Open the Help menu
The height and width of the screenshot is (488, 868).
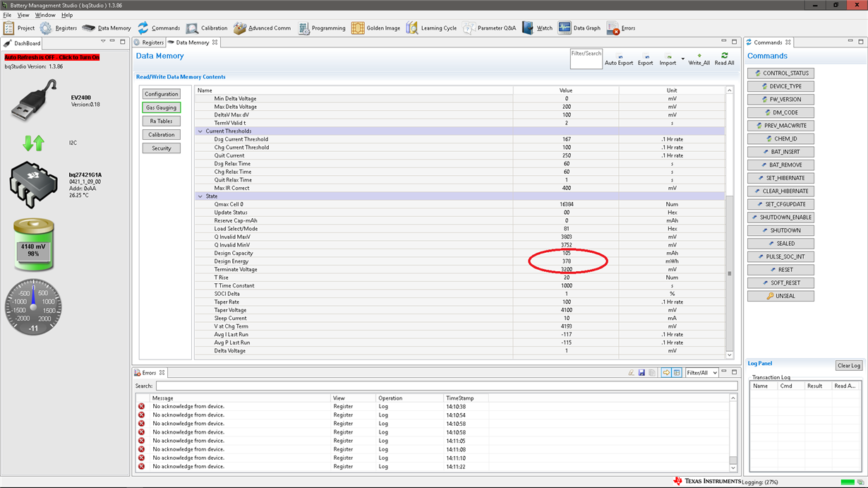pos(67,15)
